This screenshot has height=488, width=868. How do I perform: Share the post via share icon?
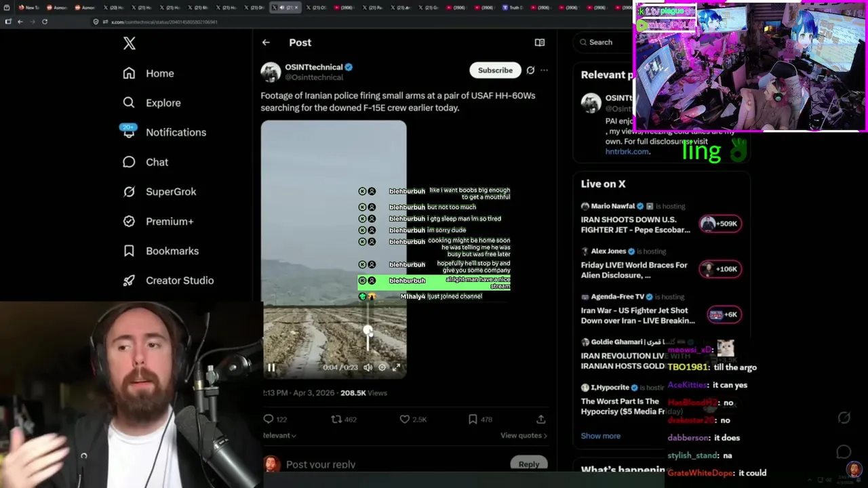(x=541, y=420)
